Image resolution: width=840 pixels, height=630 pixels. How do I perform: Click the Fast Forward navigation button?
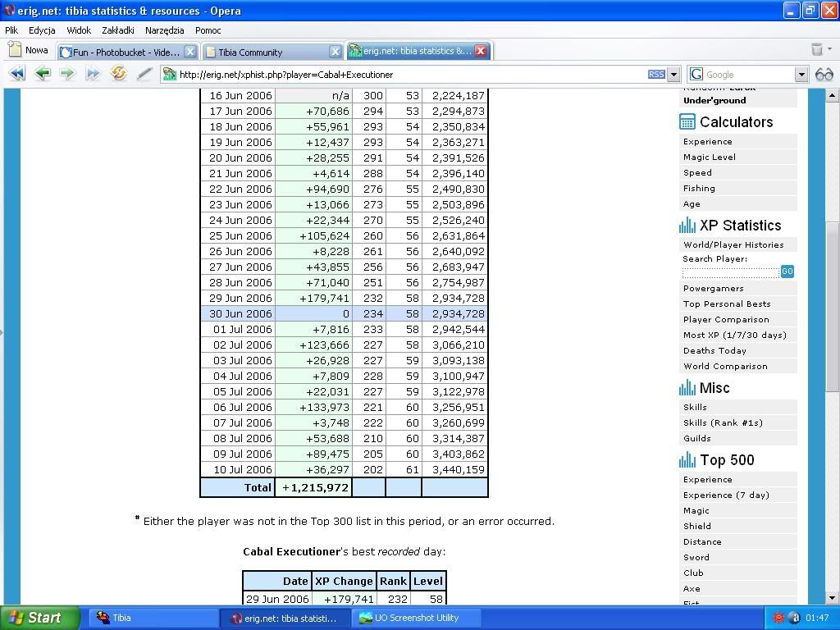click(93, 74)
